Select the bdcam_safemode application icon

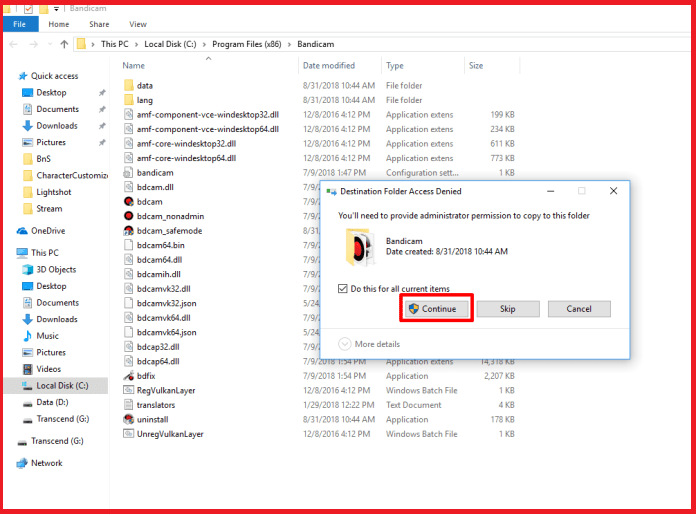[128, 231]
